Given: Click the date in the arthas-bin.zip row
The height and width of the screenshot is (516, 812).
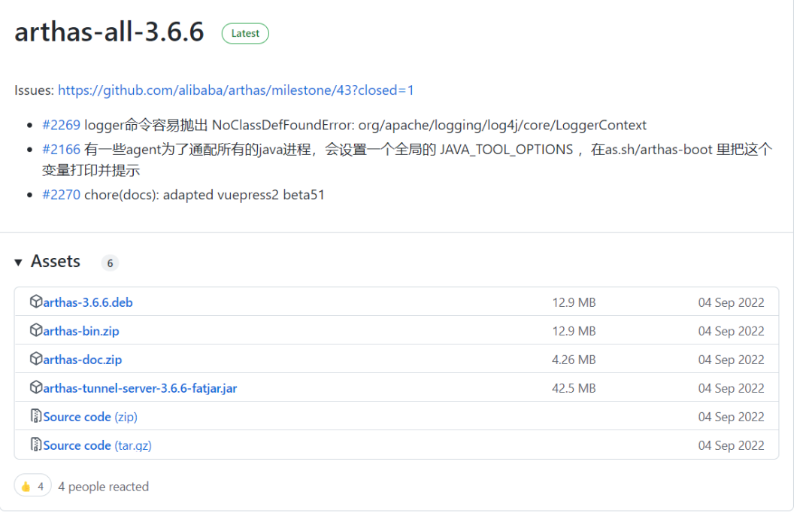Looking at the screenshot, I should tap(732, 331).
